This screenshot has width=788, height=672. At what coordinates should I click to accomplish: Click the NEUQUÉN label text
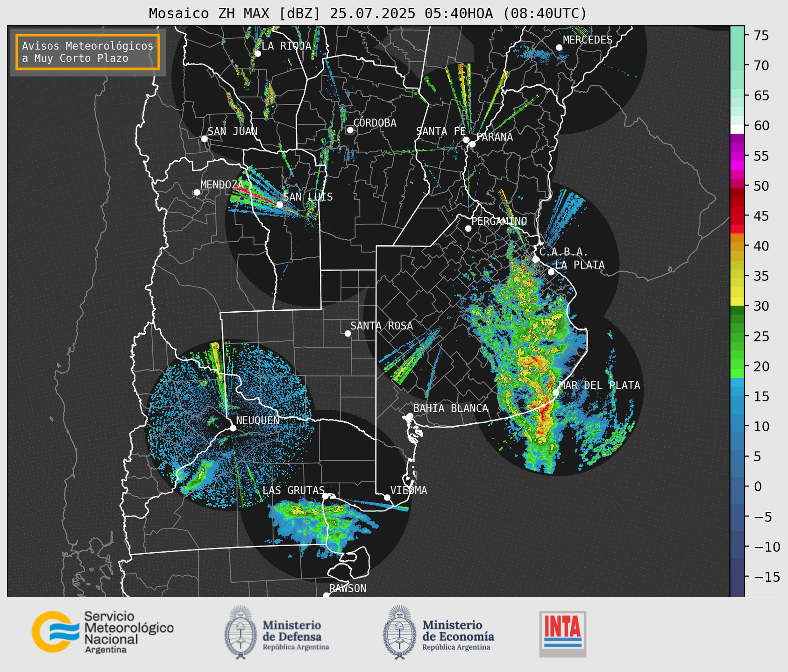[x=258, y=420]
